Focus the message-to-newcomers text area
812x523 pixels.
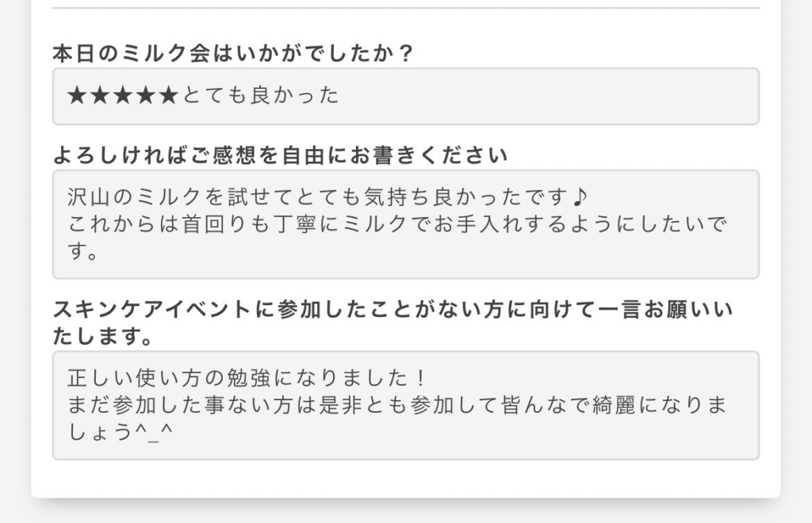pos(406,406)
